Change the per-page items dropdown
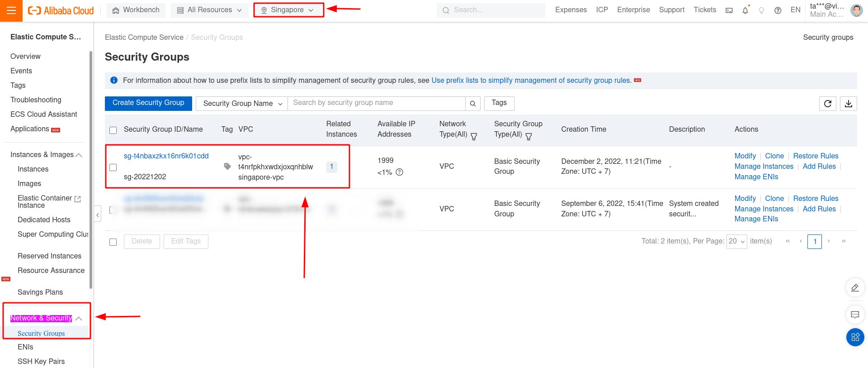The width and height of the screenshot is (868, 368). [736, 241]
